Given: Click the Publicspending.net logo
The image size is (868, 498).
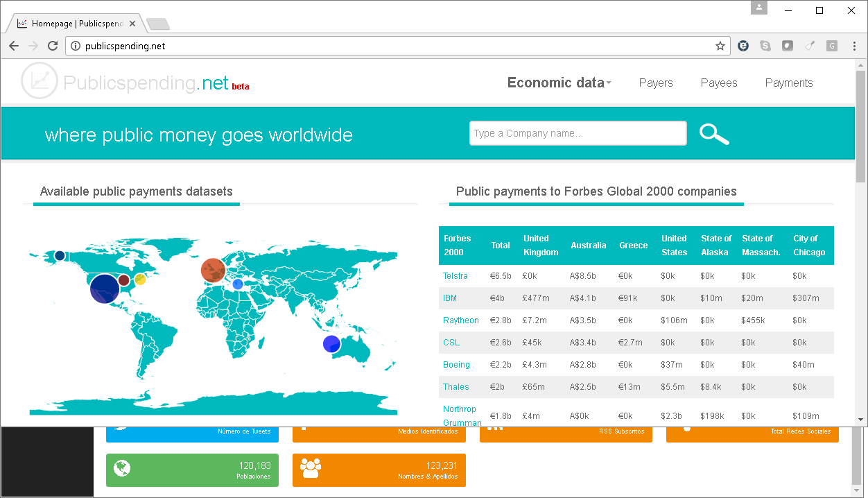Looking at the screenshot, I should [135, 82].
